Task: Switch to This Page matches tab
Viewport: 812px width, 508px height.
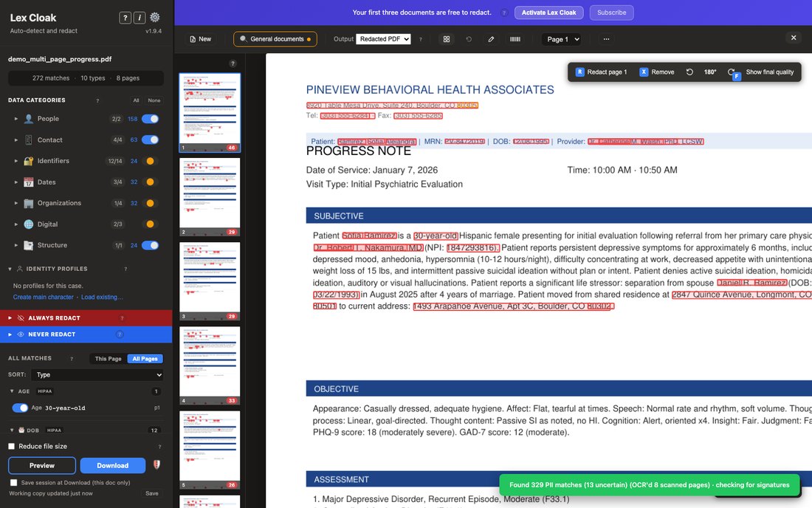Action: [x=109, y=359]
